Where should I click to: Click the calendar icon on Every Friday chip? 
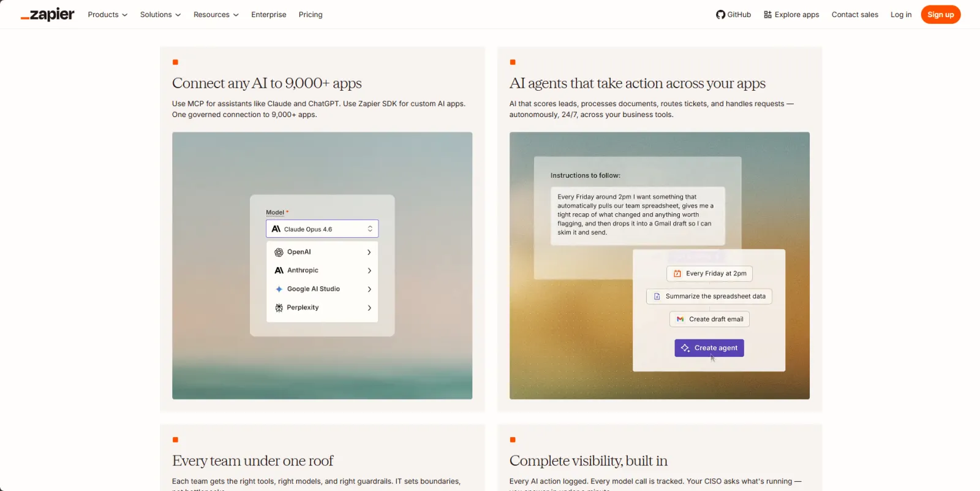point(677,273)
